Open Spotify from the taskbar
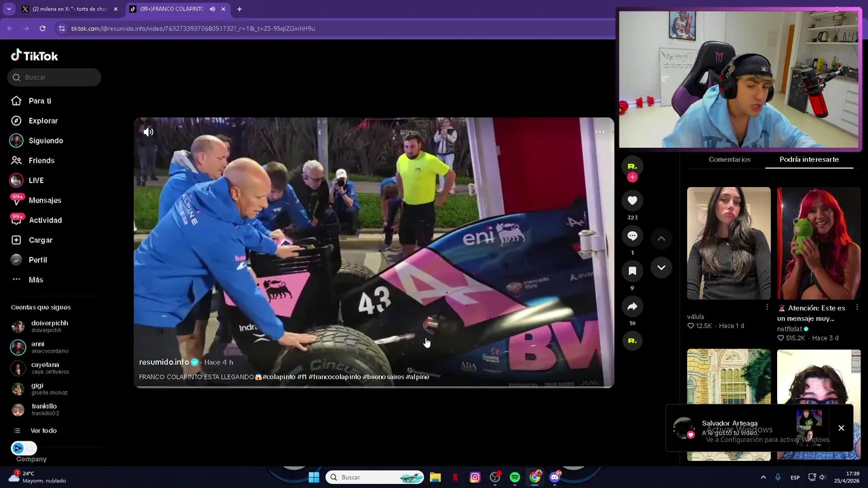The height and width of the screenshot is (488, 868). coord(515,477)
